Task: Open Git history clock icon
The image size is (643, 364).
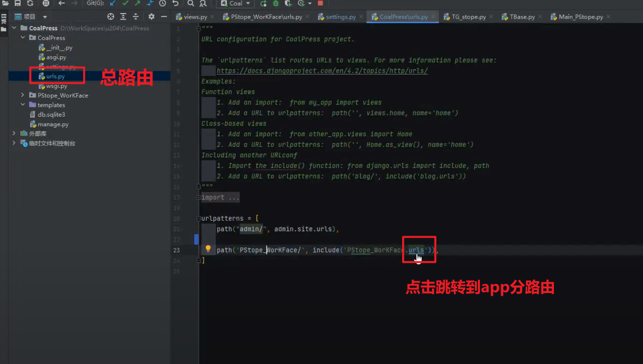Action: (x=163, y=3)
